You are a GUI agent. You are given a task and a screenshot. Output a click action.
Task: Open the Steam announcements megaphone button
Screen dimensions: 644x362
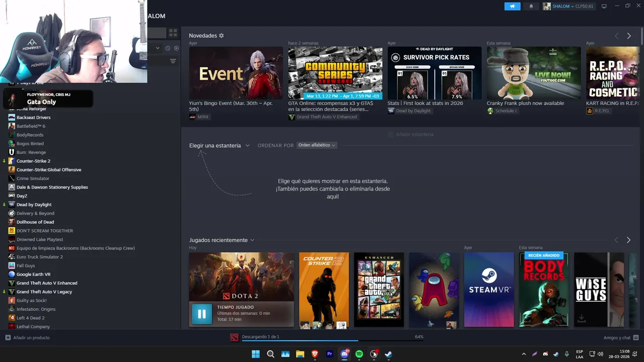click(512, 7)
